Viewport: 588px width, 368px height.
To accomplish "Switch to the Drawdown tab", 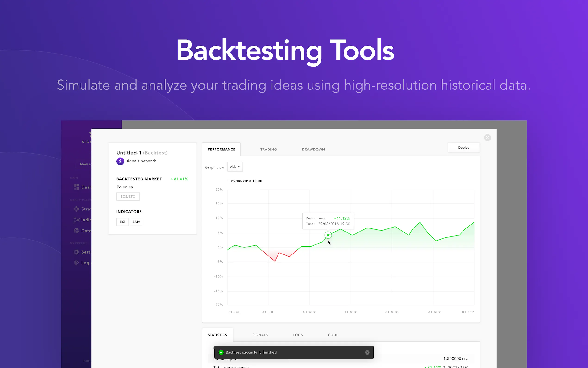I will tap(313, 149).
